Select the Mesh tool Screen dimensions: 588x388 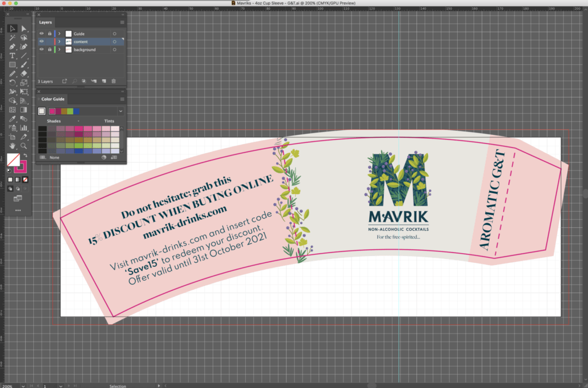[x=12, y=110]
